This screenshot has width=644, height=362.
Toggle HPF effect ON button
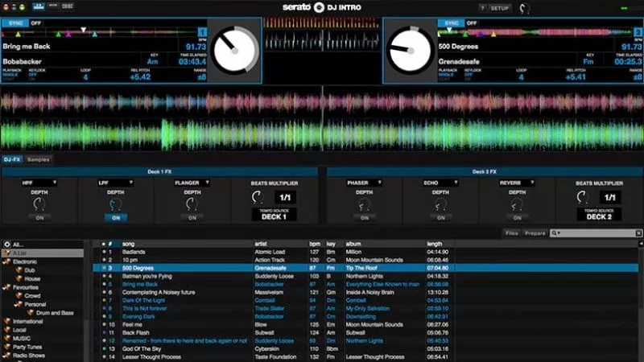tap(39, 218)
